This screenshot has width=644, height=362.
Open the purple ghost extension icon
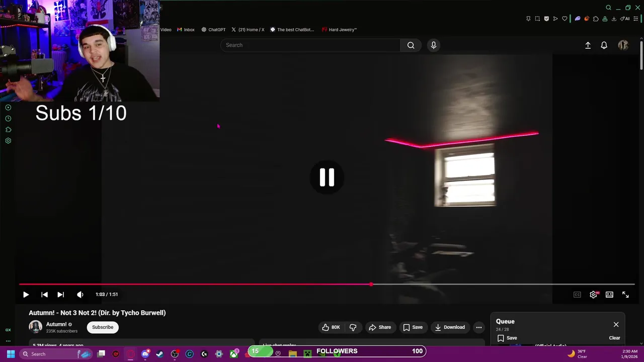point(578,19)
